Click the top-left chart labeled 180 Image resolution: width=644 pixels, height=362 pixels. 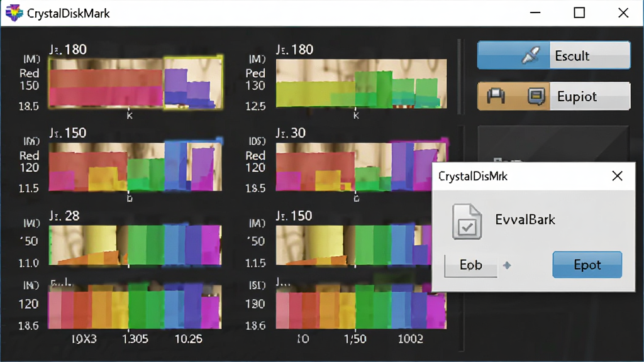click(136, 83)
